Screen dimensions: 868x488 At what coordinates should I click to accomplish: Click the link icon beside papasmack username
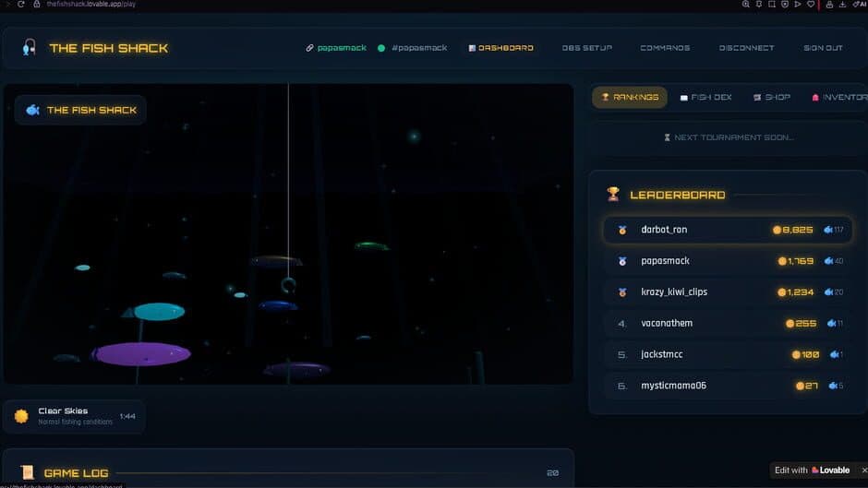click(310, 48)
